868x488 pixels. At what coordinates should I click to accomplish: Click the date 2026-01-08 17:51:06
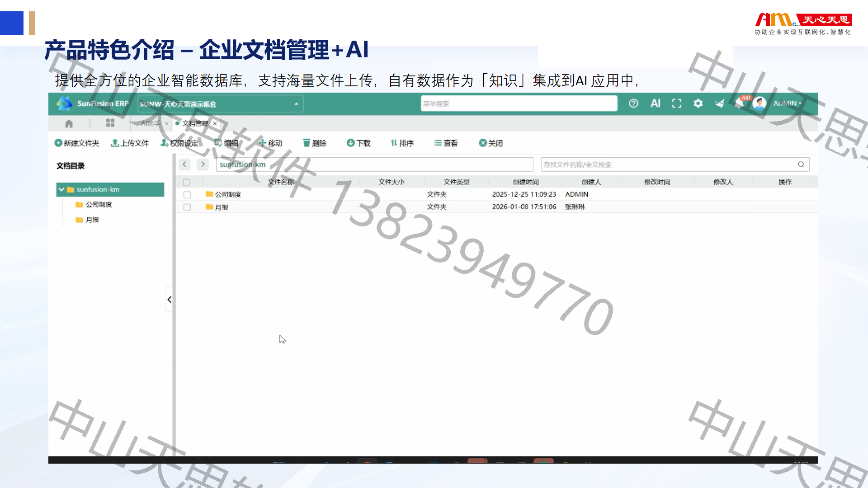[524, 207]
